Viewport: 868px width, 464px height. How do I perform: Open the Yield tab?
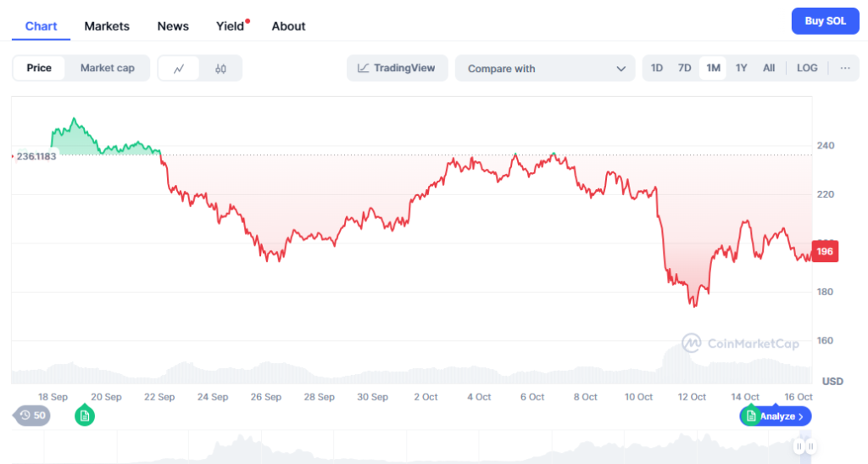point(230,26)
